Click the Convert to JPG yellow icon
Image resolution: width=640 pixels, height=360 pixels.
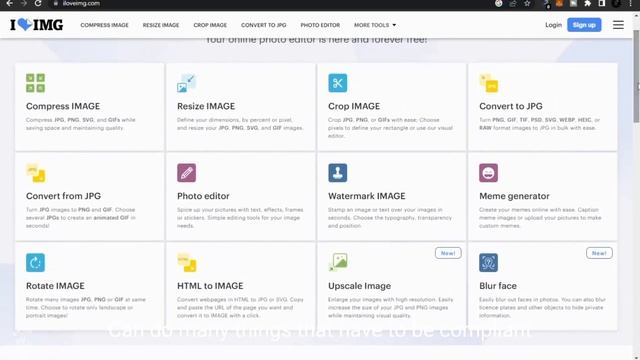489,83
